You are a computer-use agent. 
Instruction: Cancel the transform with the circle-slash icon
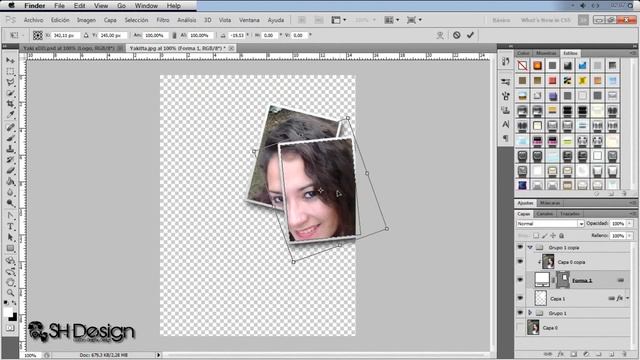pos(456,35)
